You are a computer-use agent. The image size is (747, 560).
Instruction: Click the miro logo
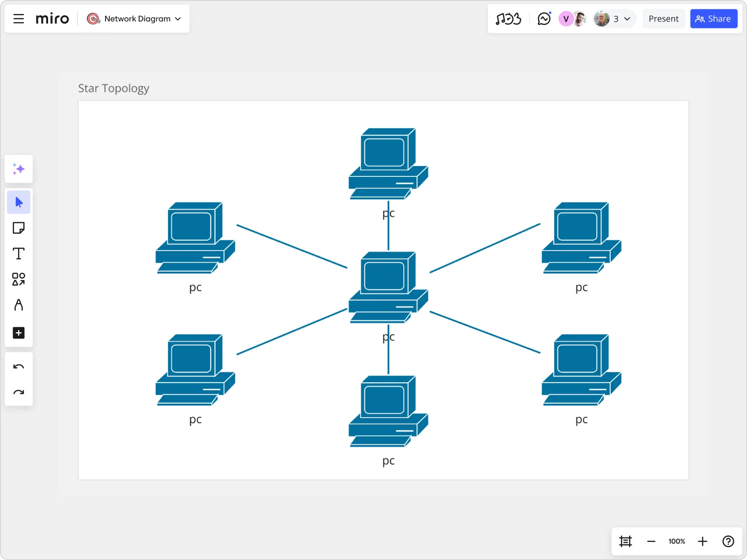[52, 19]
